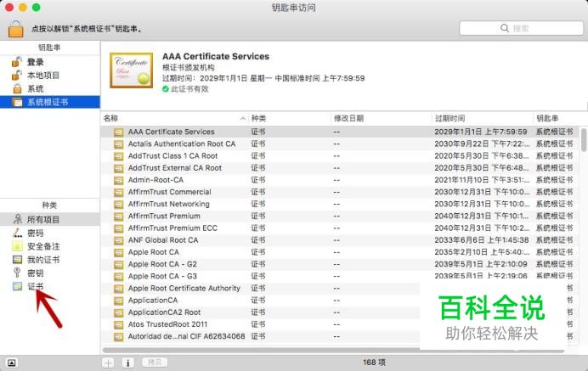Select AAA Certificate Services row icon

[x=118, y=132]
